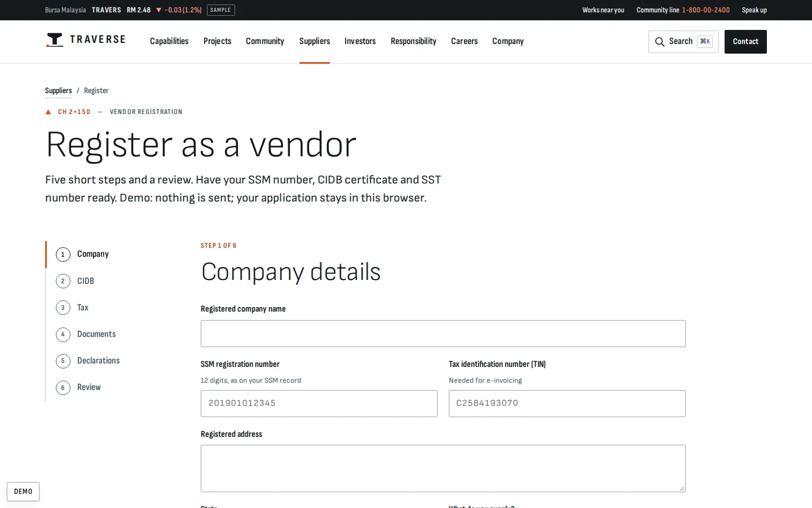The width and height of the screenshot is (812, 508).
Task: Click the Community line label
Action: coord(658,10)
